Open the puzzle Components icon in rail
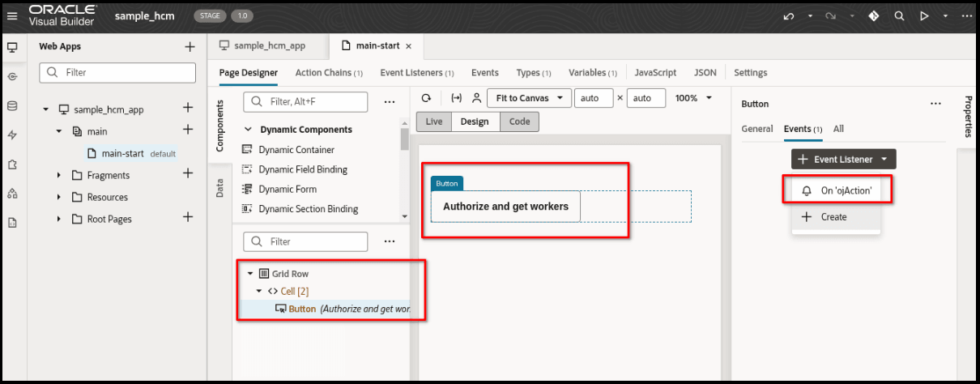This screenshot has height=384, width=980. point(12,164)
